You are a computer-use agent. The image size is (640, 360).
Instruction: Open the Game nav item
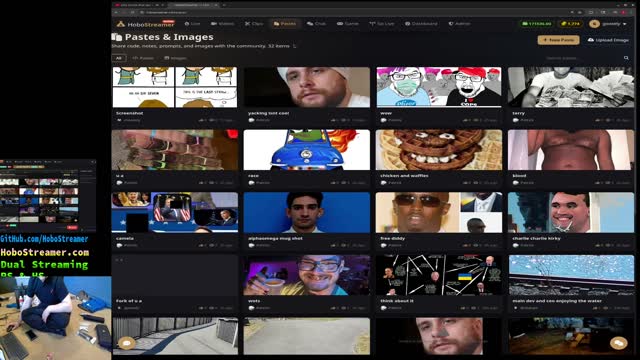347,24
